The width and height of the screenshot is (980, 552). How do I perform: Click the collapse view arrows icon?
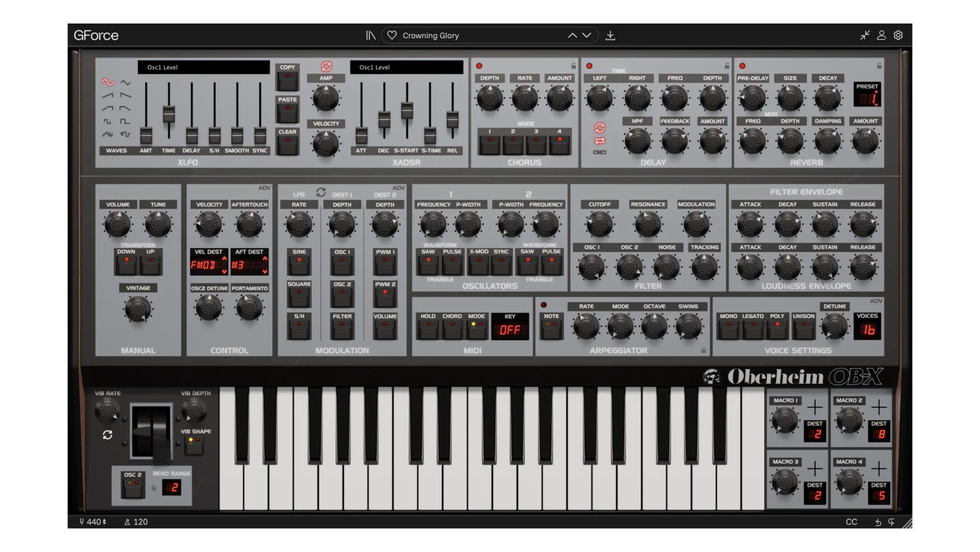(865, 35)
